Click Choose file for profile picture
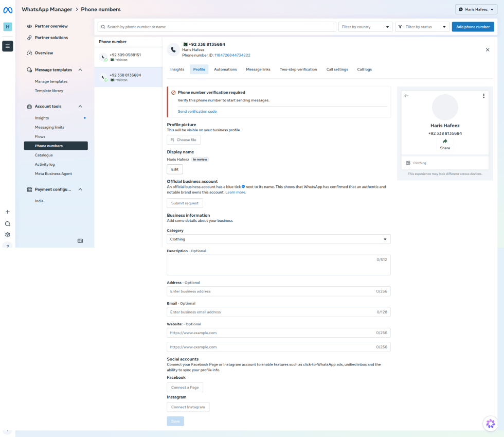This screenshot has height=437, width=504. (184, 139)
